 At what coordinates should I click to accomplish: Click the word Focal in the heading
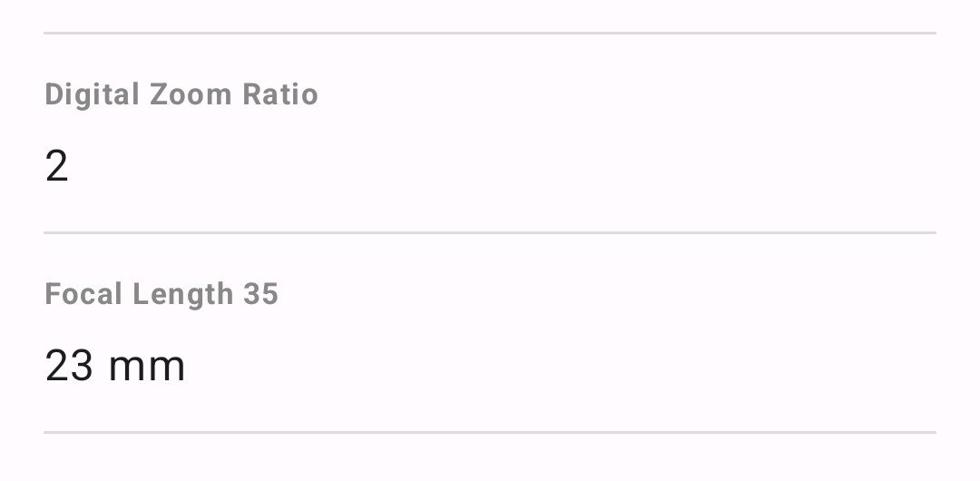84,294
